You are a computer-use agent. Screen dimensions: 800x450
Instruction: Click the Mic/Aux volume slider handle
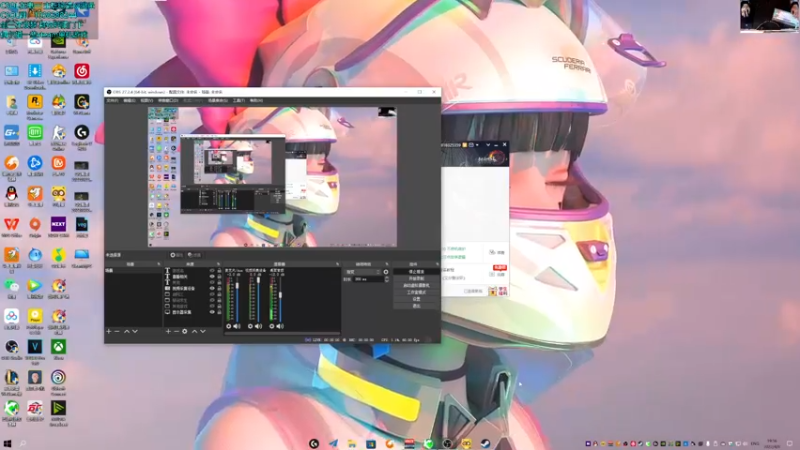click(x=237, y=286)
